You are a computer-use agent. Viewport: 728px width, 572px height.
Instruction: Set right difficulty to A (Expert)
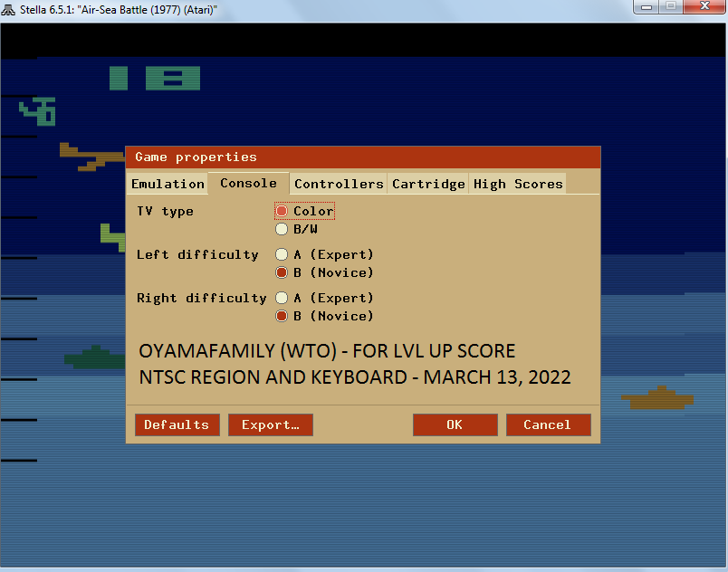tap(282, 298)
